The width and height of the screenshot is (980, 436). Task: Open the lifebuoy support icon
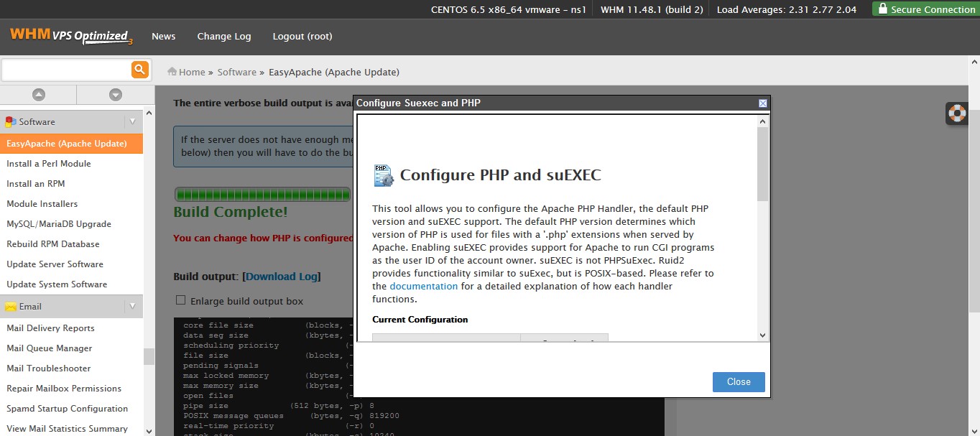tap(957, 113)
